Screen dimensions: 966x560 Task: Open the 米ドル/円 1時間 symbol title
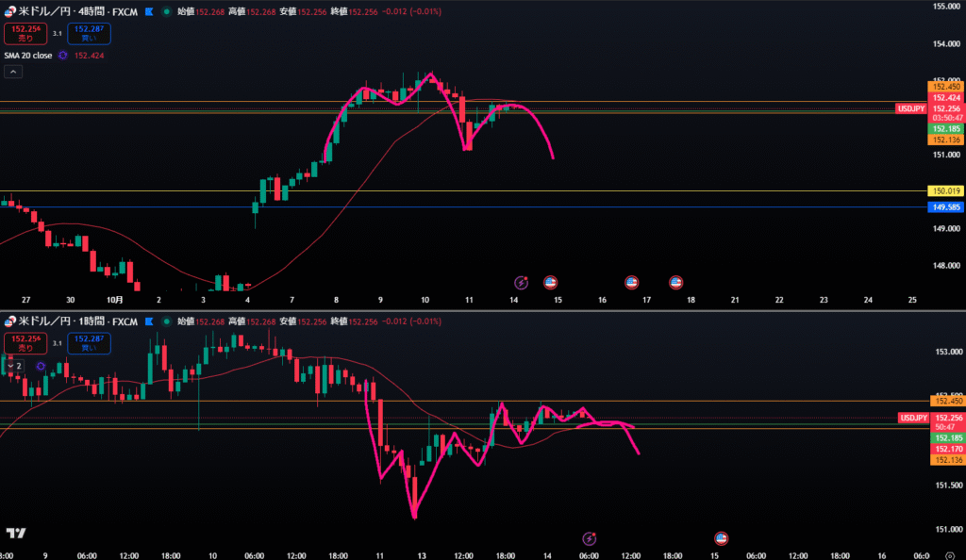64,322
